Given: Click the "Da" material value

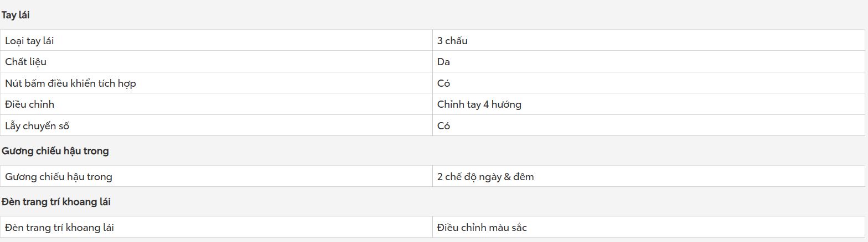Looking at the screenshot, I should click(x=443, y=62).
